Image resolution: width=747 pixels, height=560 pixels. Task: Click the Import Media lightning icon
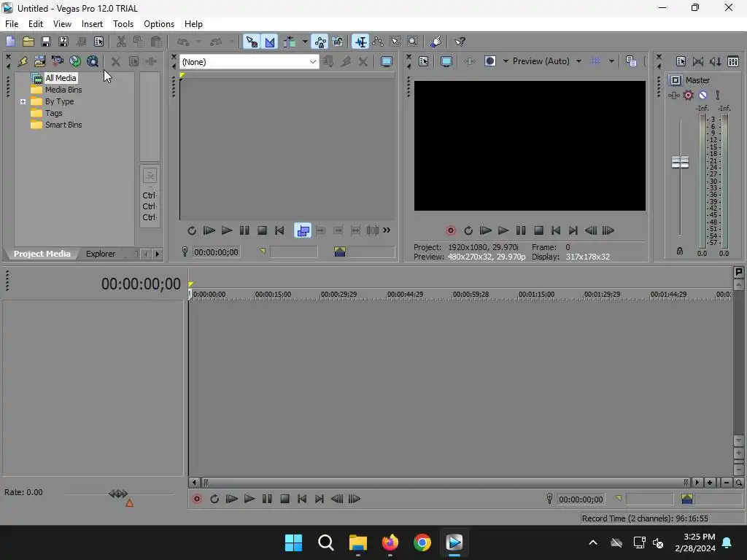point(23,61)
